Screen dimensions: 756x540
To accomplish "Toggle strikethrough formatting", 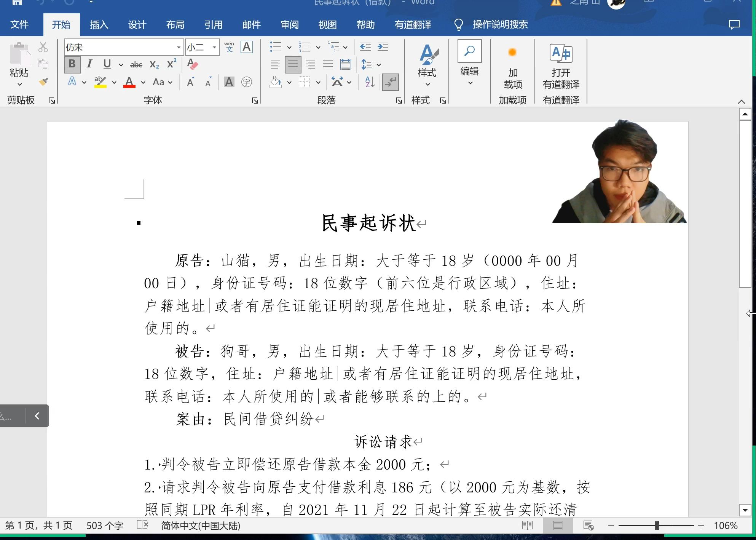I will click(x=136, y=64).
